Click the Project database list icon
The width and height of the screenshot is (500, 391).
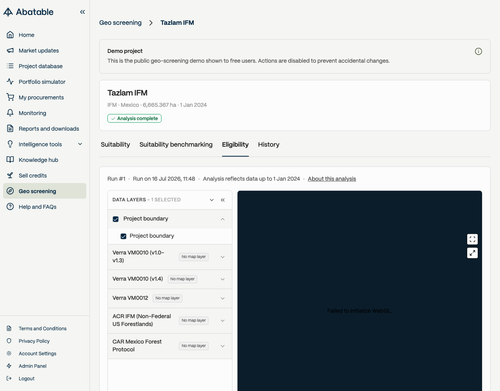coord(10,66)
